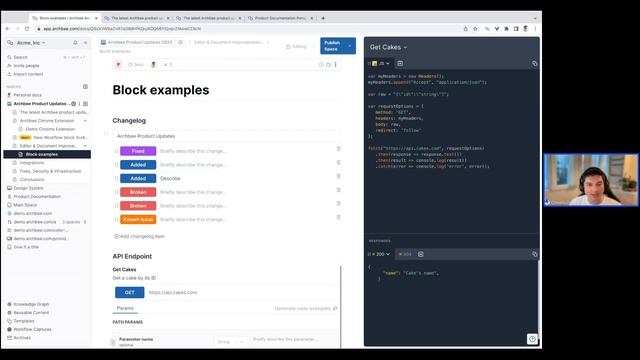The height and width of the screenshot is (360, 640).
Task: Copy the 200 response body
Action: (x=534, y=254)
